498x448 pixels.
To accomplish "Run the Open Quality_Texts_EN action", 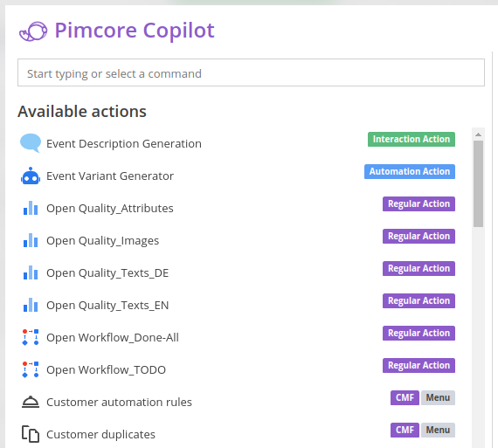I will (238, 305).
